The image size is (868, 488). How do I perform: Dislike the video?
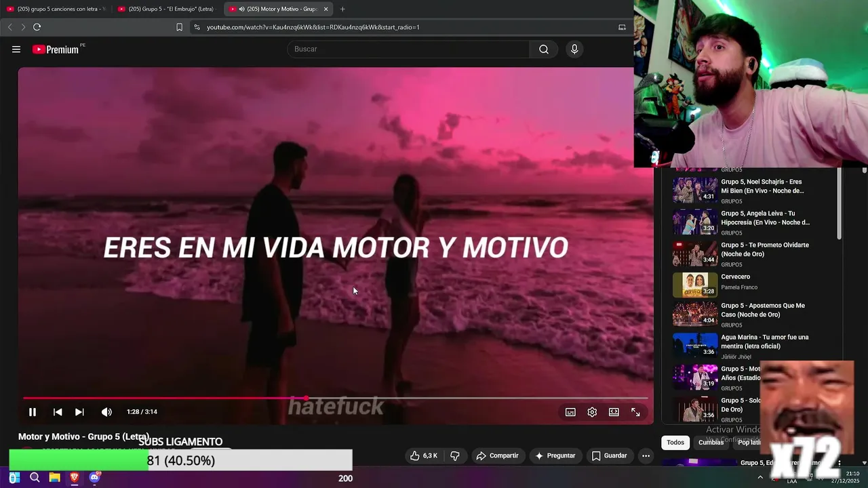point(455,455)
